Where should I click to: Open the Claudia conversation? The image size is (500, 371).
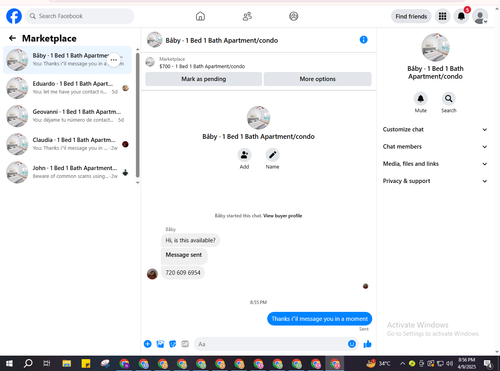tap(67, 144)
